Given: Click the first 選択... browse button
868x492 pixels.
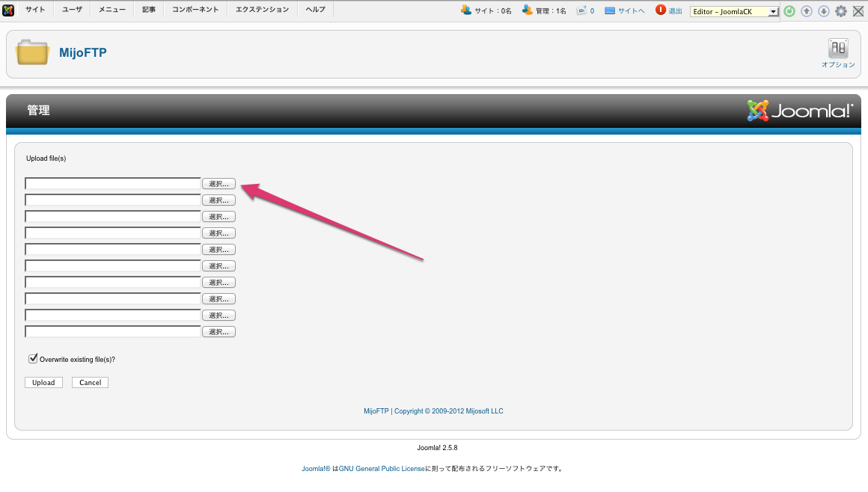Looking at the screenshot, I should point(218,184).
